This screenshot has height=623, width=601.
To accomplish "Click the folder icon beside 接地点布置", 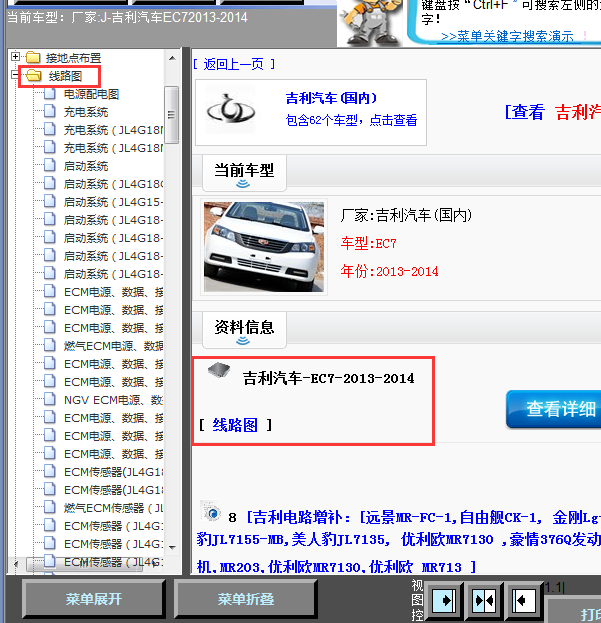I will point(33,58).
